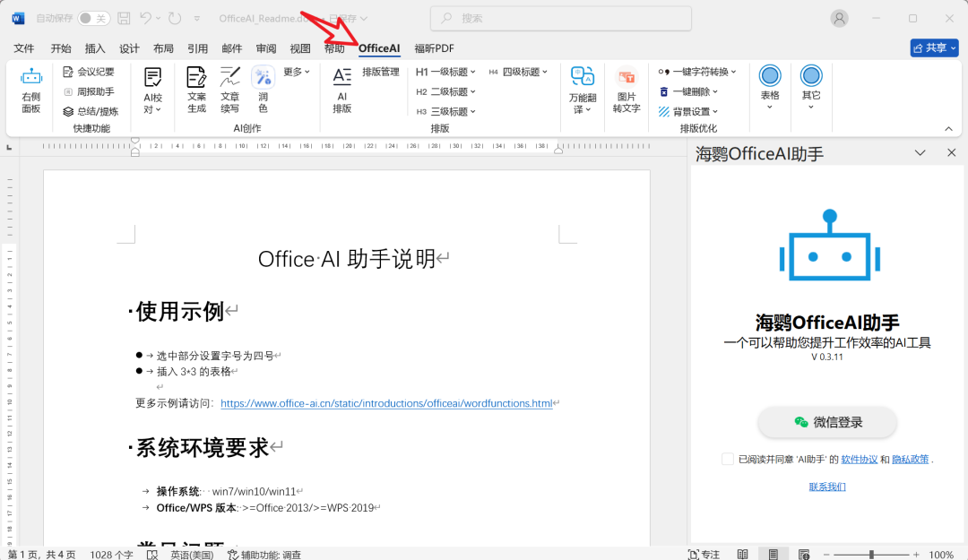Screen dimensions: 968x560
Task: Click the Word app logo
Action: click(18, 19)
